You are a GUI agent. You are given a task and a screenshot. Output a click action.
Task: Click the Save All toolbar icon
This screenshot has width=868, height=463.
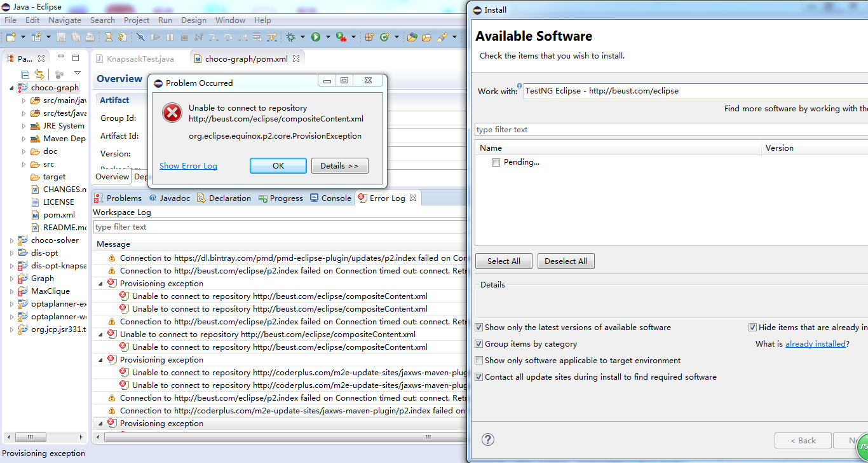pos(76,37)
